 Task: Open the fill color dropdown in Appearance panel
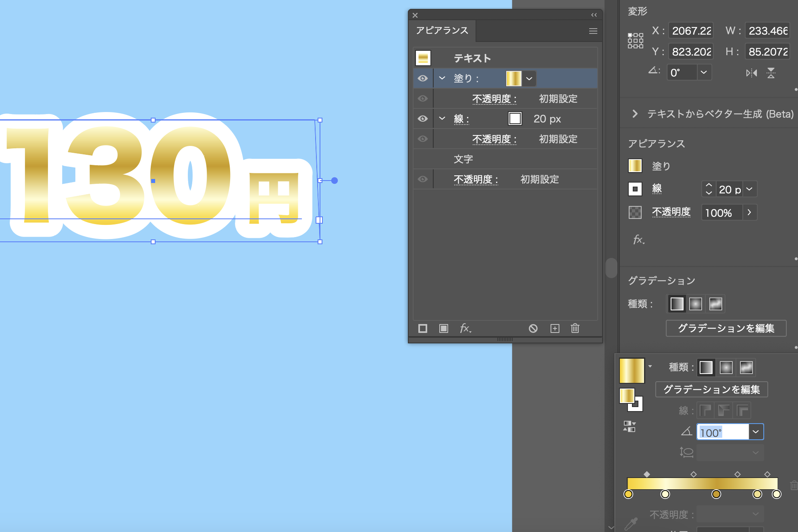point(530,78)
